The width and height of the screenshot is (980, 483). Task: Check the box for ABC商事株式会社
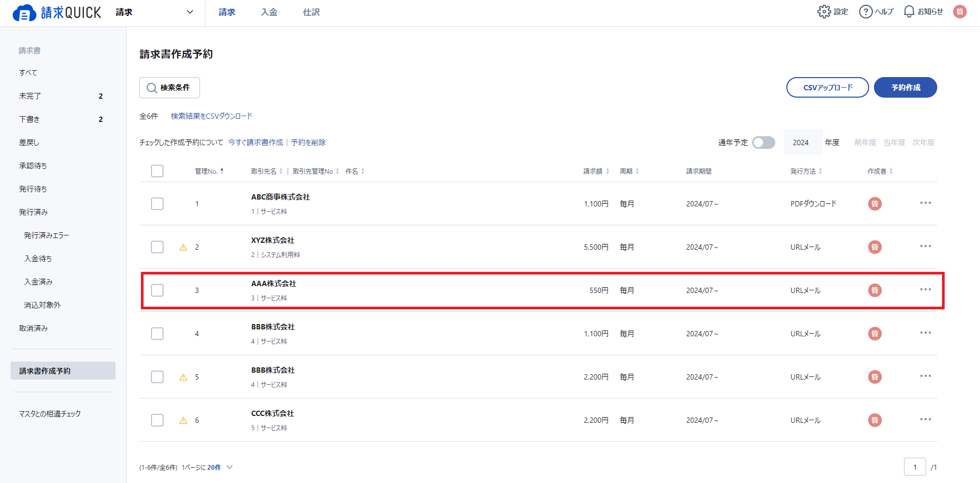click(157, 204)
